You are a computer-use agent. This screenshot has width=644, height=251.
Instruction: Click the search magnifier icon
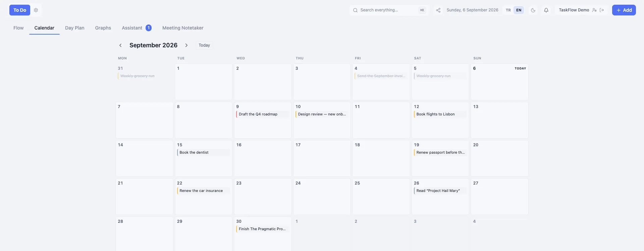355,10
